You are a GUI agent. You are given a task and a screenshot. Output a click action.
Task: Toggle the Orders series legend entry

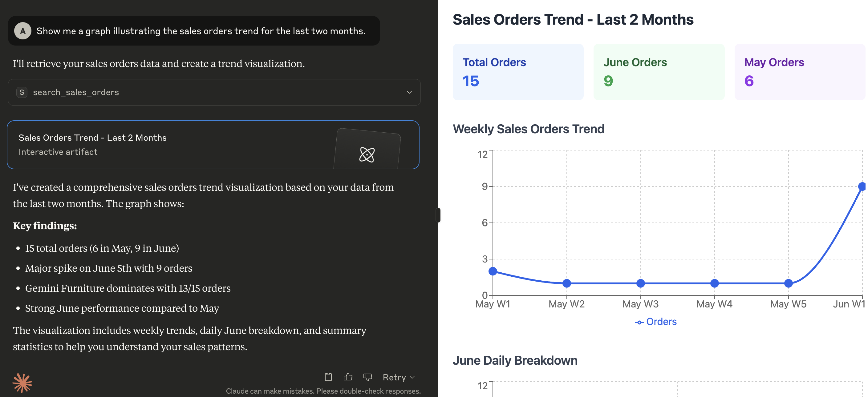(x=656, y=322)
